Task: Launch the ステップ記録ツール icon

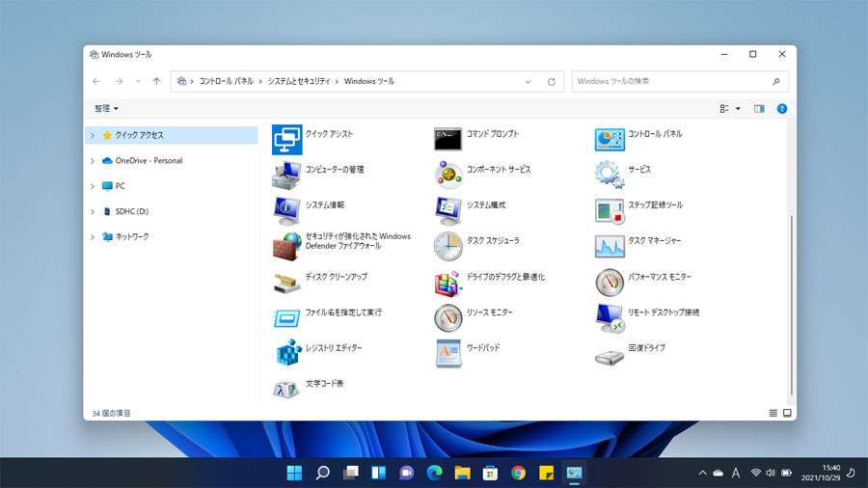Action: pyautogui.click(x=610, y=211)
